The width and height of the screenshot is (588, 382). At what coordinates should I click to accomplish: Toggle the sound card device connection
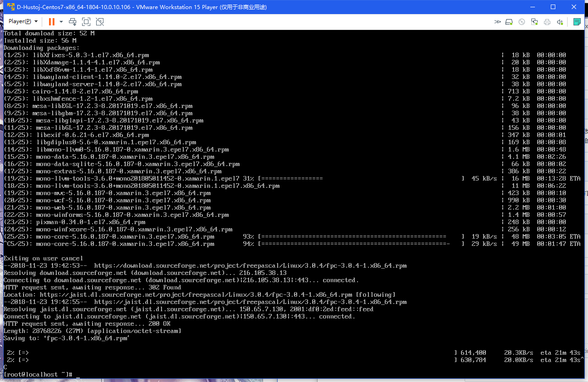(560, 21)
